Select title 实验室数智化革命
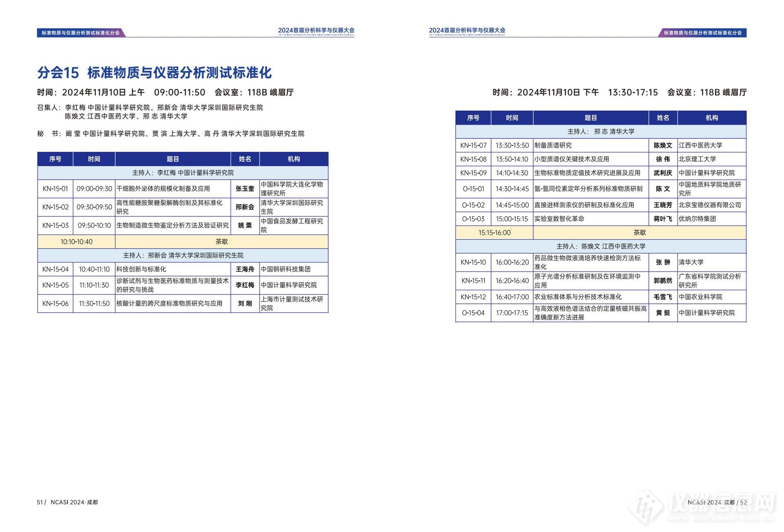This screenshot has width=784, height=532. pyautogui.click(x=559, y=219)
